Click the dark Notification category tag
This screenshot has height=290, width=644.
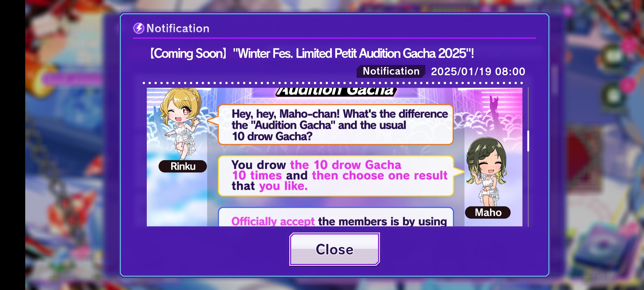click(x=391, y=71)
